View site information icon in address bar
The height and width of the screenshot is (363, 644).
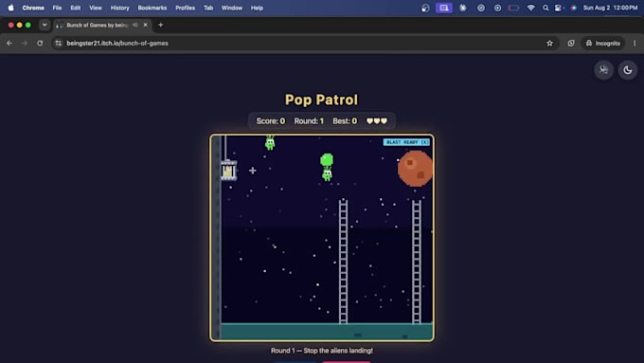59,44
